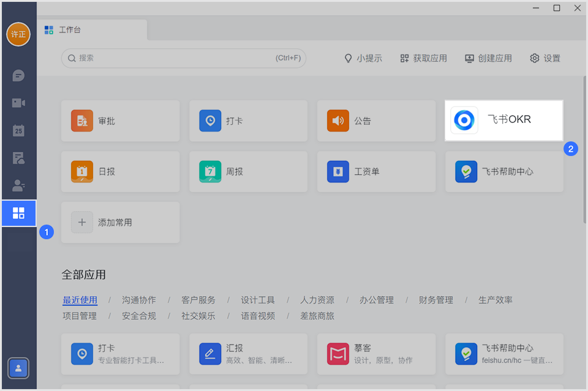The width and height of the screenshot is (588, 391).
Task: Open 飞书帮助中心 in favorites
Action: pyautogui.click(x=504, y=171)
